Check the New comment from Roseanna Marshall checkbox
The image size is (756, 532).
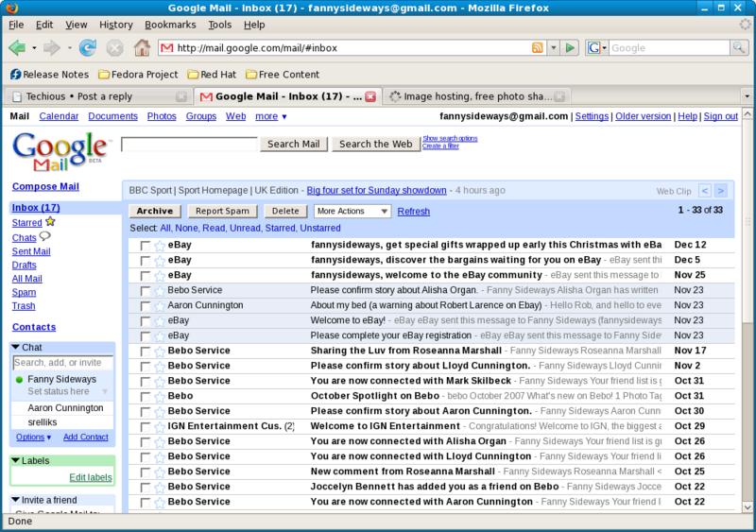[x=145, y=472]
